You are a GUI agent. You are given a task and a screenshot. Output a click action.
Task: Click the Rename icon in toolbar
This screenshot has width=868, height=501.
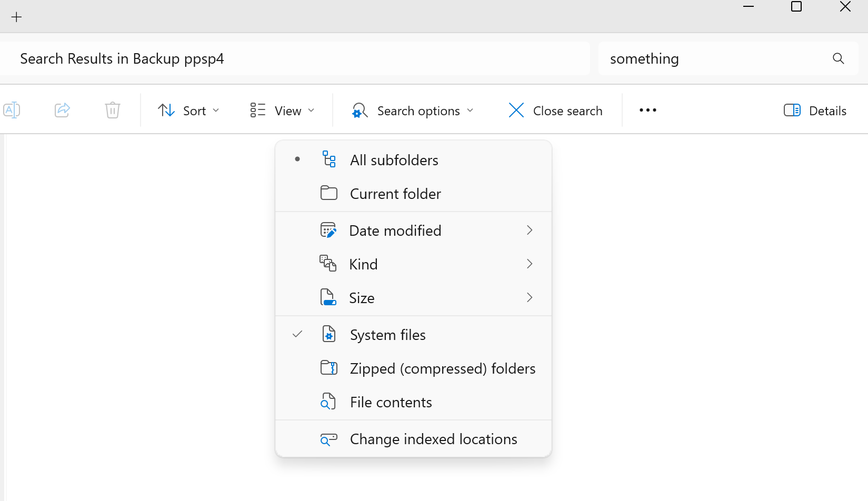click(x=12, y=110)
